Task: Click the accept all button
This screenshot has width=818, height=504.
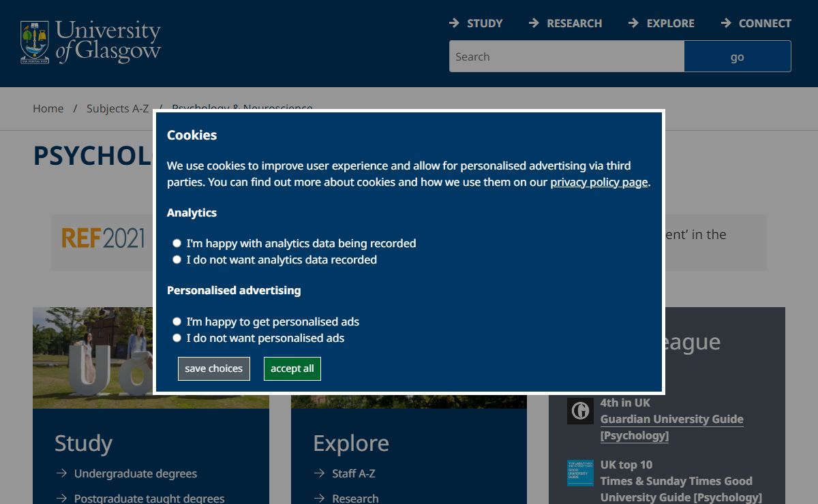Action: click(292, 368)
